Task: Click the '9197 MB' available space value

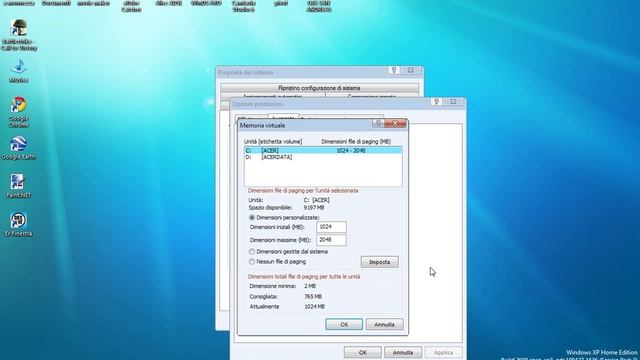Action: pos(314,208)
